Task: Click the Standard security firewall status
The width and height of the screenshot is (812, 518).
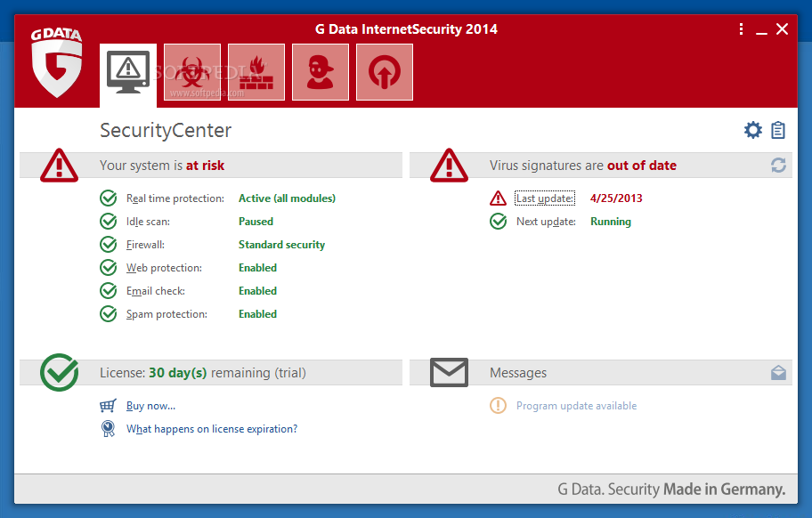Action: (x=281, y=244)
